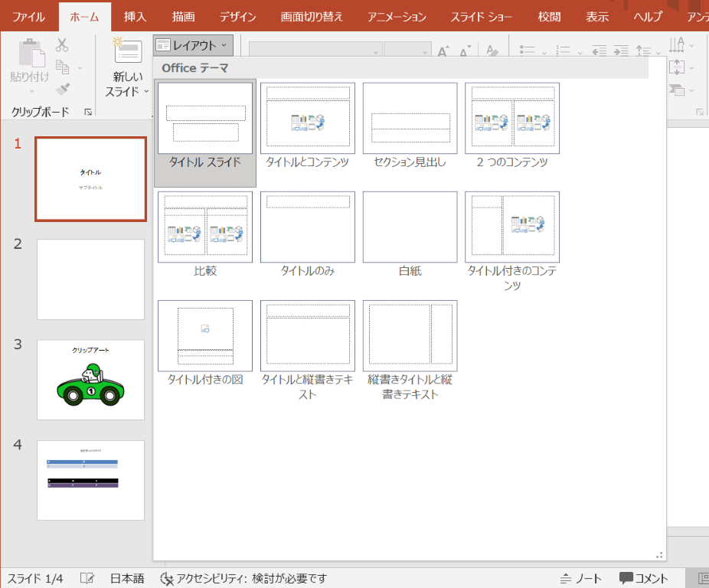This screenshot has height=588, width=709.
Task: Switch to the 挿入 ribbon tab
Action: 135,15
